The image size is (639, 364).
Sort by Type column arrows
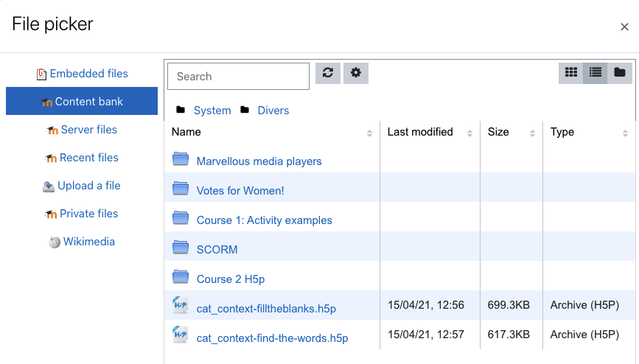pos(625,133)
